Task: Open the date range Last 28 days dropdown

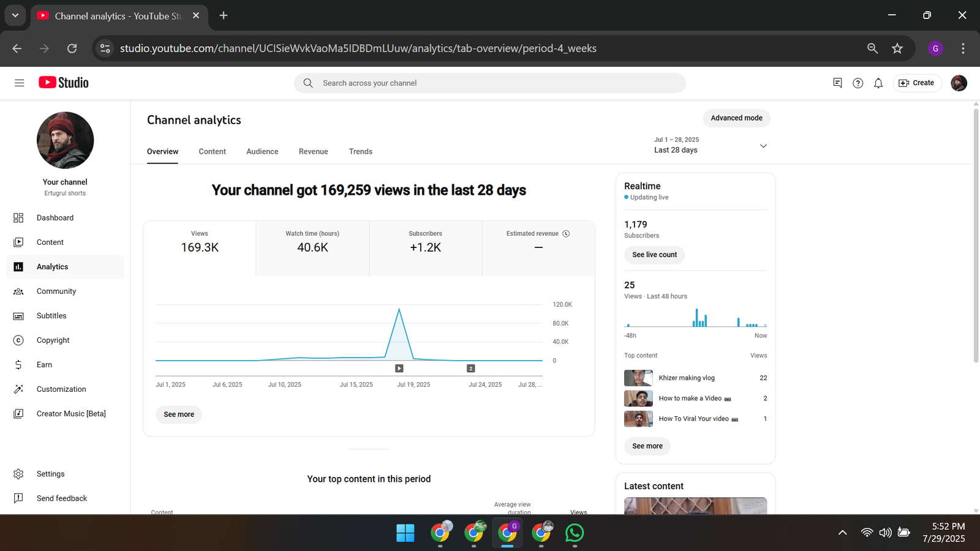Action: (710, 145)
